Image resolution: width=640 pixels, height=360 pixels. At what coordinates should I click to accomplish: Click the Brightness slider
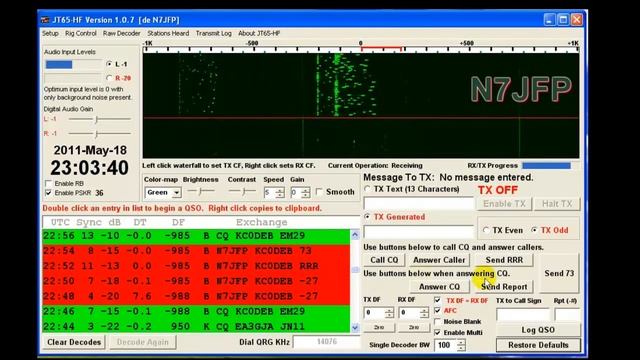201,191
